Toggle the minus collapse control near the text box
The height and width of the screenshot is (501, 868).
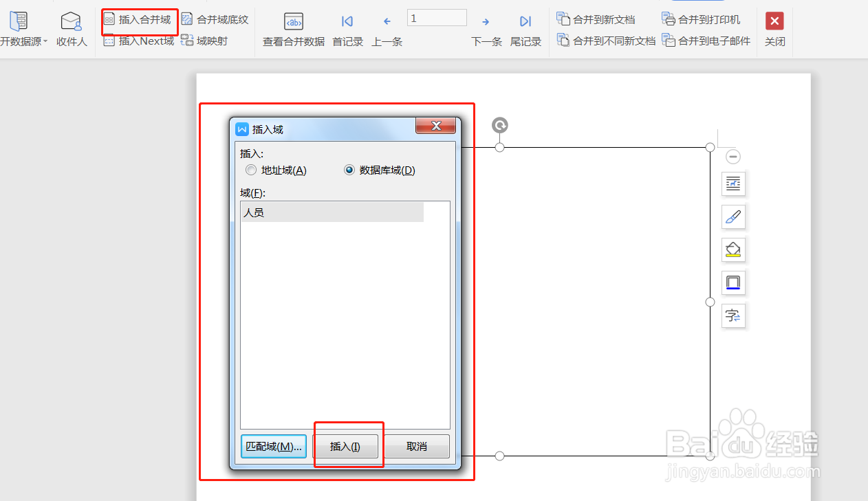pos(733,156)
